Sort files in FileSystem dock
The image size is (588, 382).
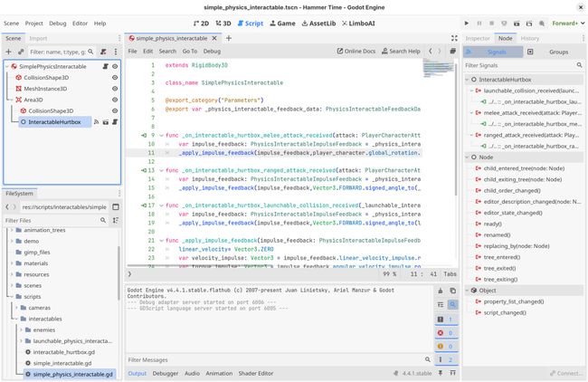click(x=116, y=220)
